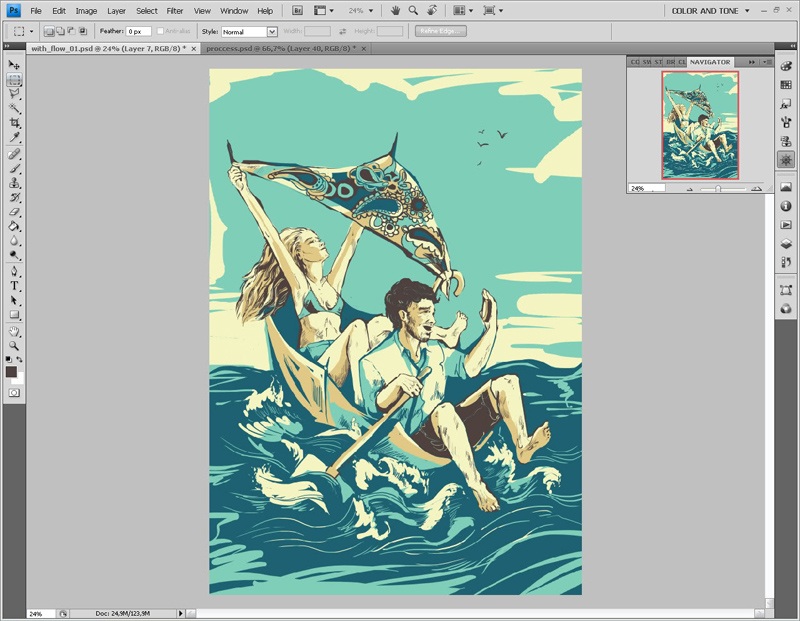Select the Zoom tool in toolbox
The height and width of the screenshot is (621, 800).
pos(14,345)
